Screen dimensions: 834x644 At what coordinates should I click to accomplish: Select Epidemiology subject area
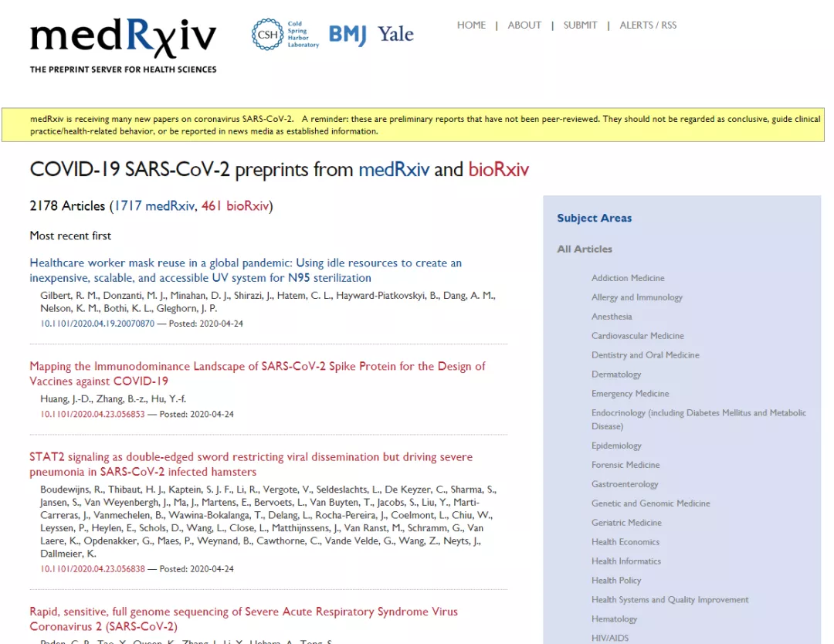coord(616,446)
